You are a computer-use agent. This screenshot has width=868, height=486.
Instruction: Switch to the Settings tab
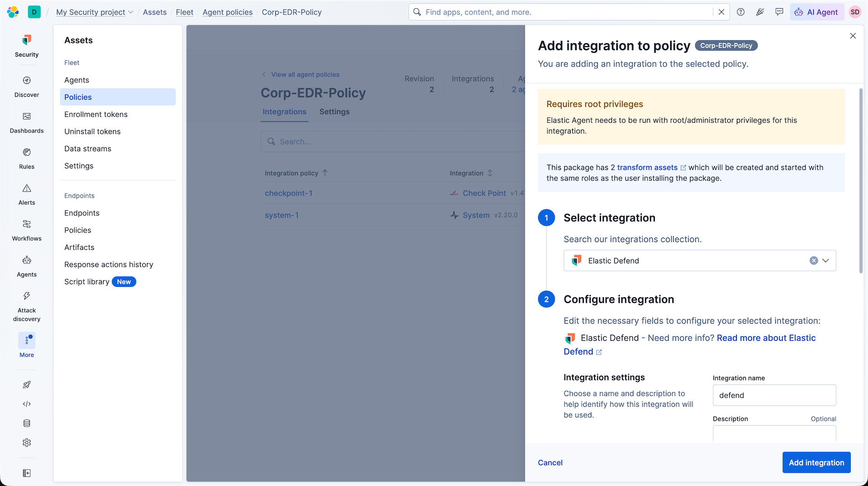point(334,112)
